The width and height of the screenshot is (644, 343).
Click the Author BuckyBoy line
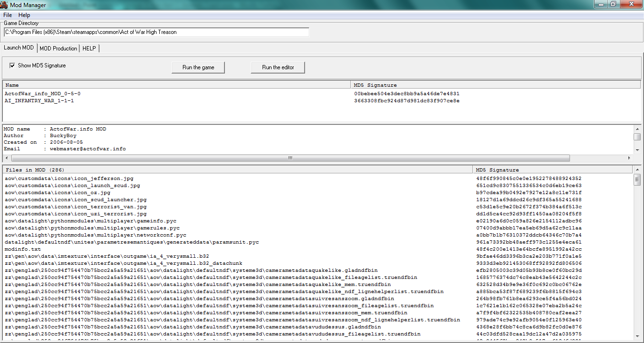pos(40,136)
